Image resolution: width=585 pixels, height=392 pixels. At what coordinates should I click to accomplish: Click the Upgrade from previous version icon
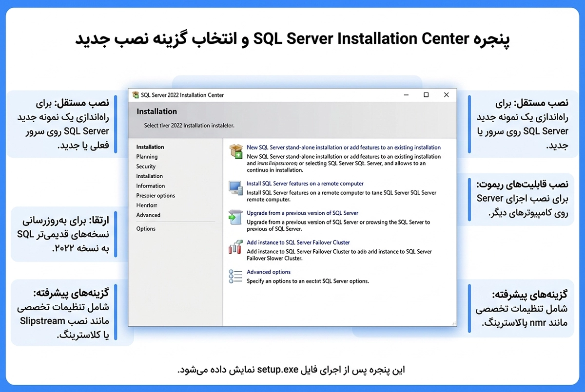click(235, 217)
